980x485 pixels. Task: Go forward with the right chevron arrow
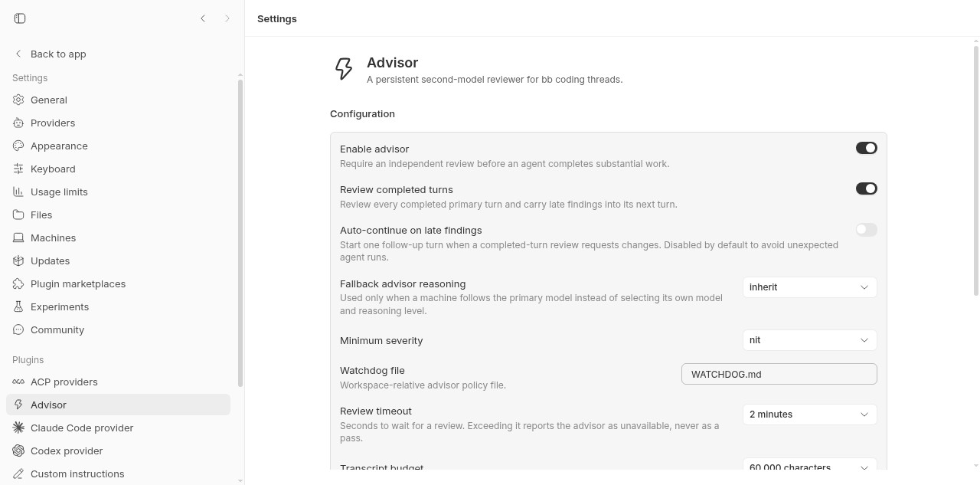click(227, 18)
